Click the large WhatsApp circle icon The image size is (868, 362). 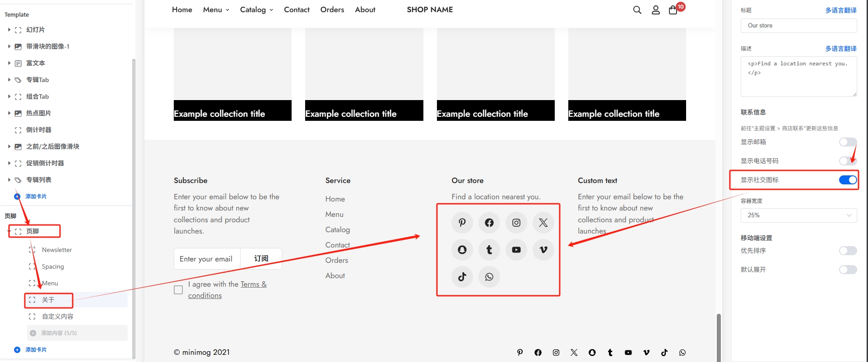tap(489, 277)
